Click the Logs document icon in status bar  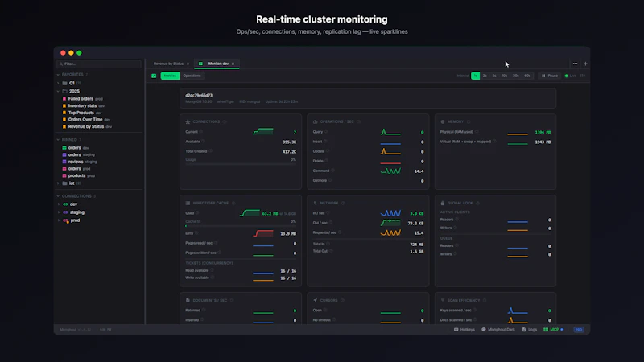pos(524,330)
